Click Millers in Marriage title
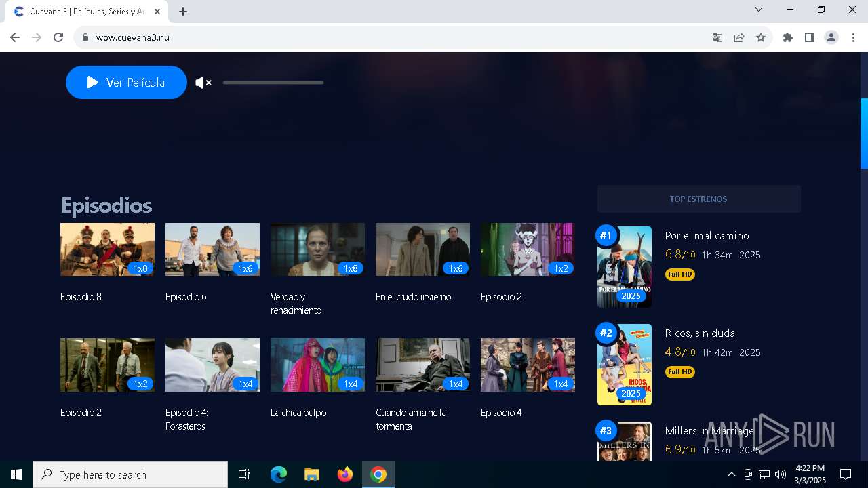 (709, 431)
